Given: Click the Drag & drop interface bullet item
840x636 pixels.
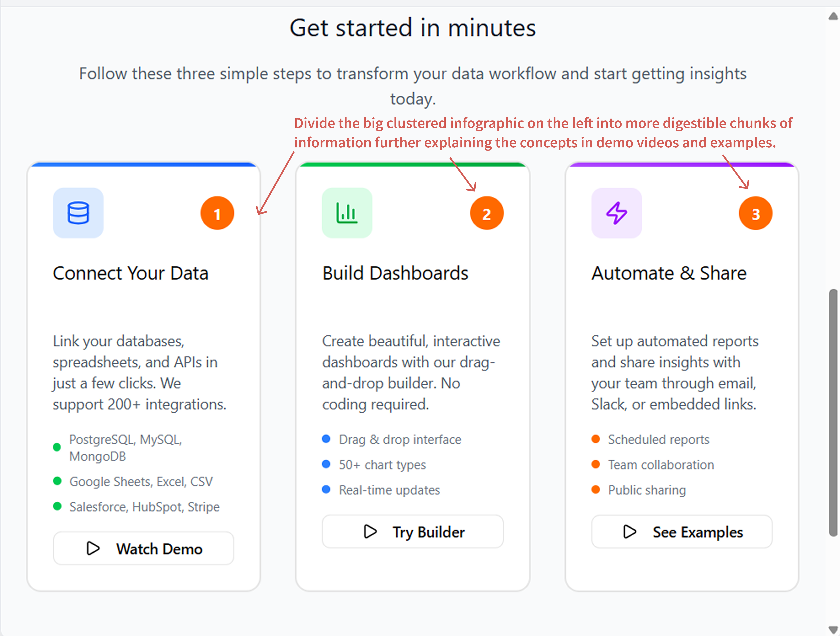Looking at the screenshot, I should point(392,439).
